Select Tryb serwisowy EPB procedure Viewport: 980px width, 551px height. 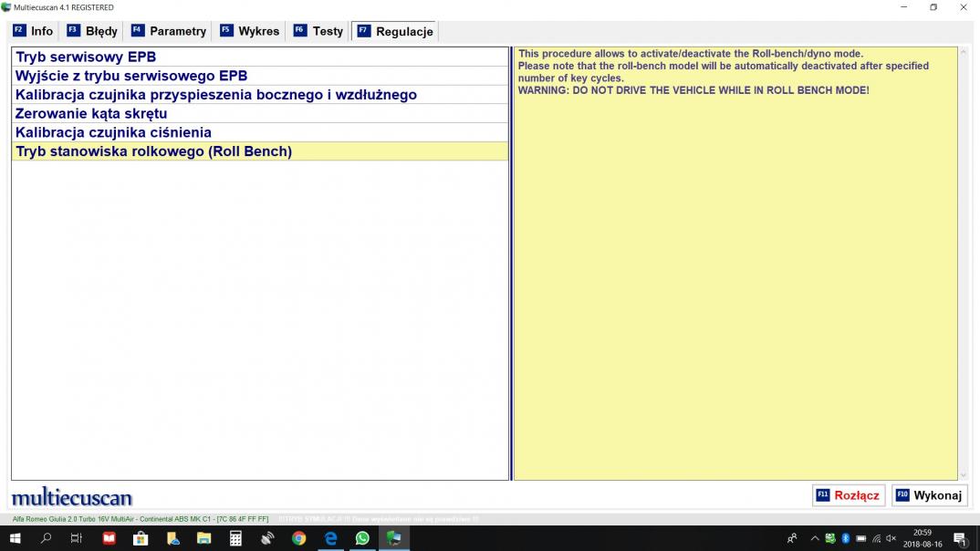tap(260, 57)
